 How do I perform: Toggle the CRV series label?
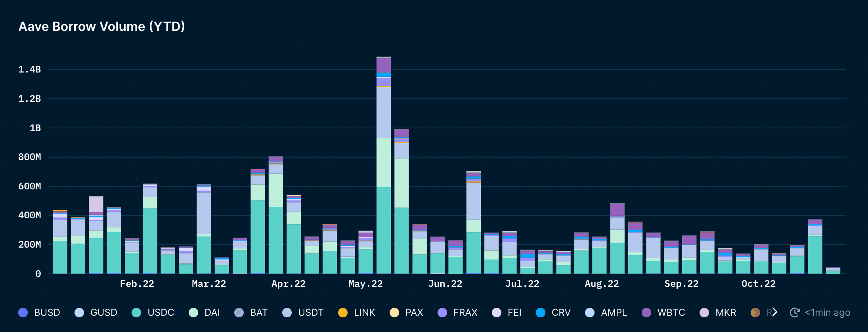561,313
